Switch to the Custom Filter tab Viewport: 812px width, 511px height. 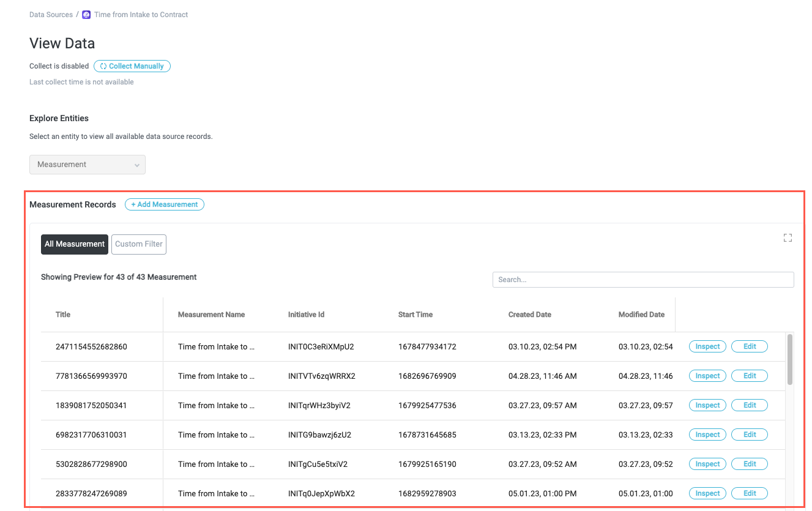point(139,244)
